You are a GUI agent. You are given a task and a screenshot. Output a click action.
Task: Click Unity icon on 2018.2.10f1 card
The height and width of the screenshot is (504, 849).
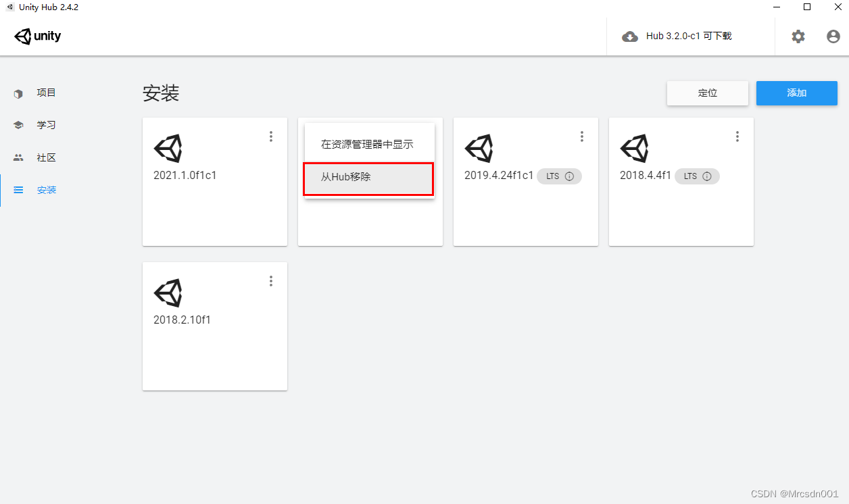point(168,293)
